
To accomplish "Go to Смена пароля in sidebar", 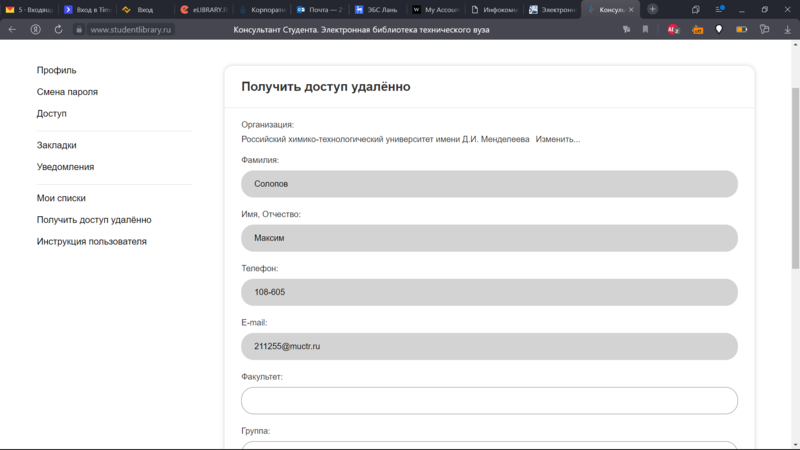I will click(x=67, y=92).
